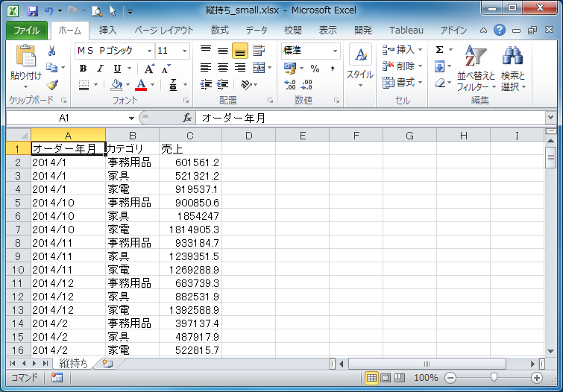Switch to the データ tab
The width and height of the screenshot is (563, 392).
257,31
